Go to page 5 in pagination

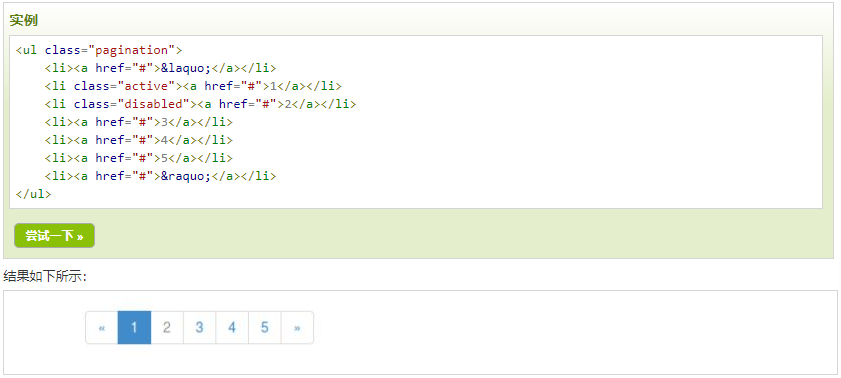[x=265, y=328]
